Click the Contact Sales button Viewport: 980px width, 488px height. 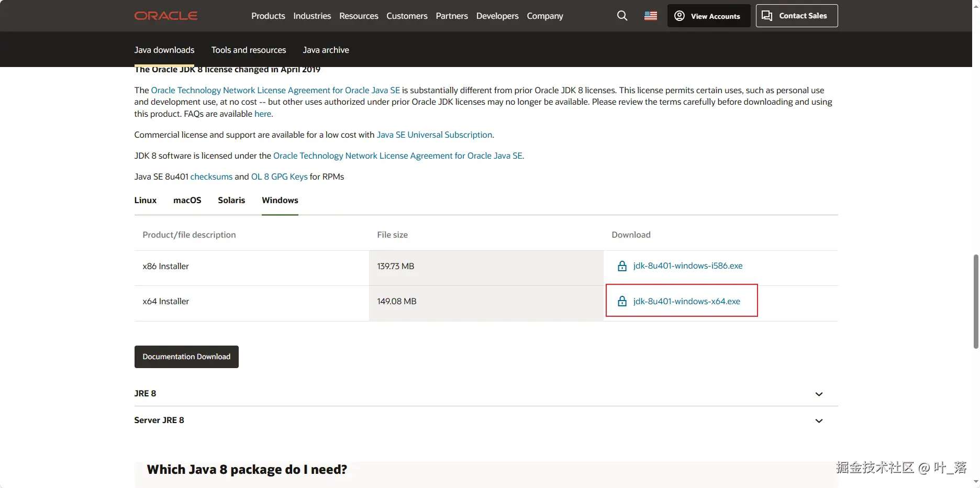796,16
